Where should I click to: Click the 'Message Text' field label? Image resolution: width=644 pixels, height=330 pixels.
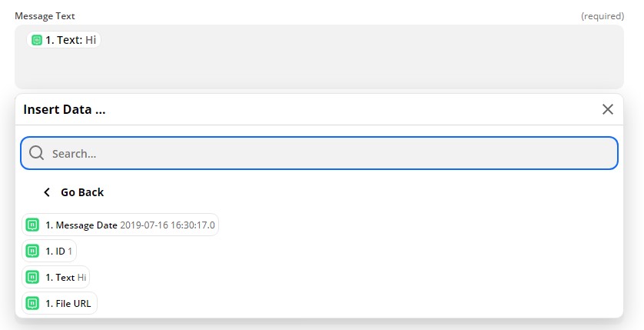pos(45,16)
